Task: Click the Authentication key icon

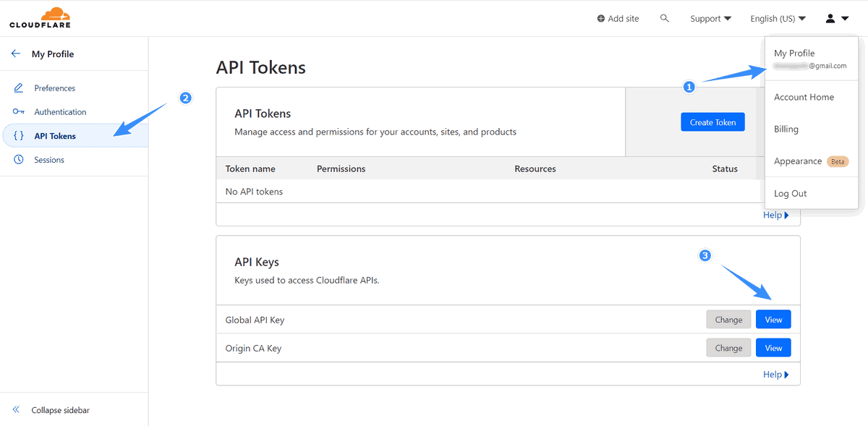Action: coord(19,112)
